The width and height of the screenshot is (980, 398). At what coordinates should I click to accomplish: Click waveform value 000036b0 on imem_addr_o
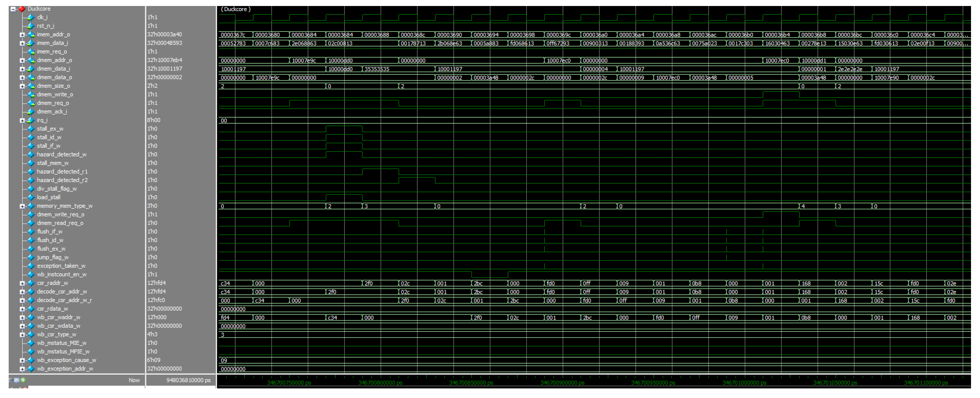click(x=740, y=35)
